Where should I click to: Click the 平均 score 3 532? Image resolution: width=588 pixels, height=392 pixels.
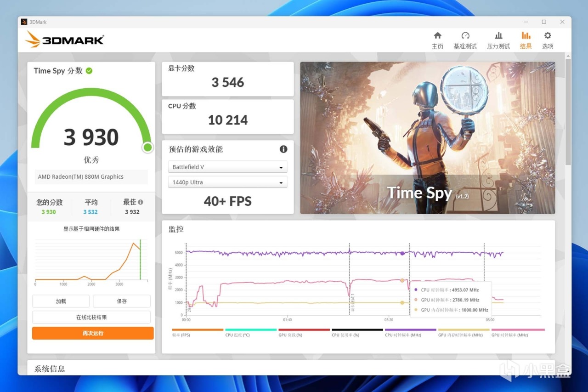click(90, 212)
